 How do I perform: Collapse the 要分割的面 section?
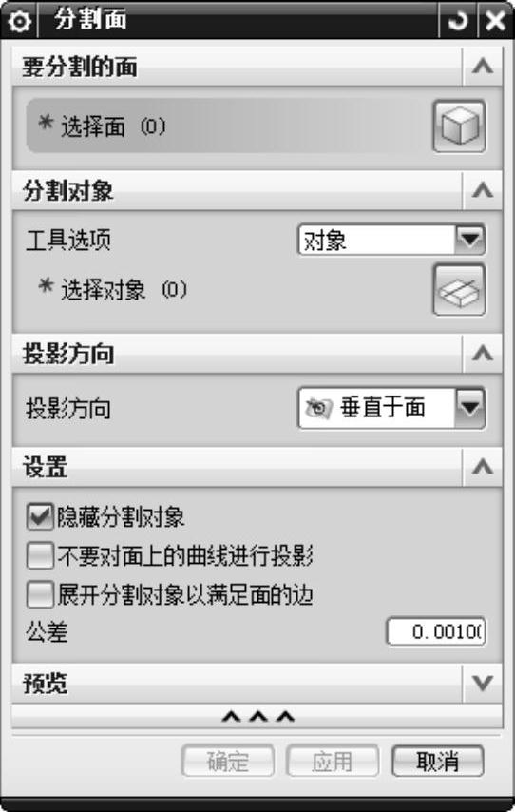[x=483, y=67]
